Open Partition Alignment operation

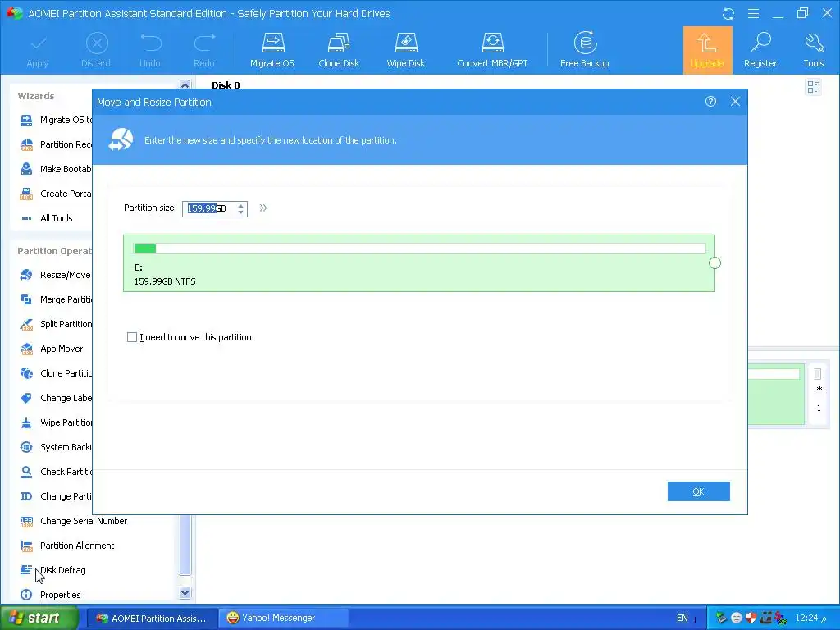(x=67, y=546)
